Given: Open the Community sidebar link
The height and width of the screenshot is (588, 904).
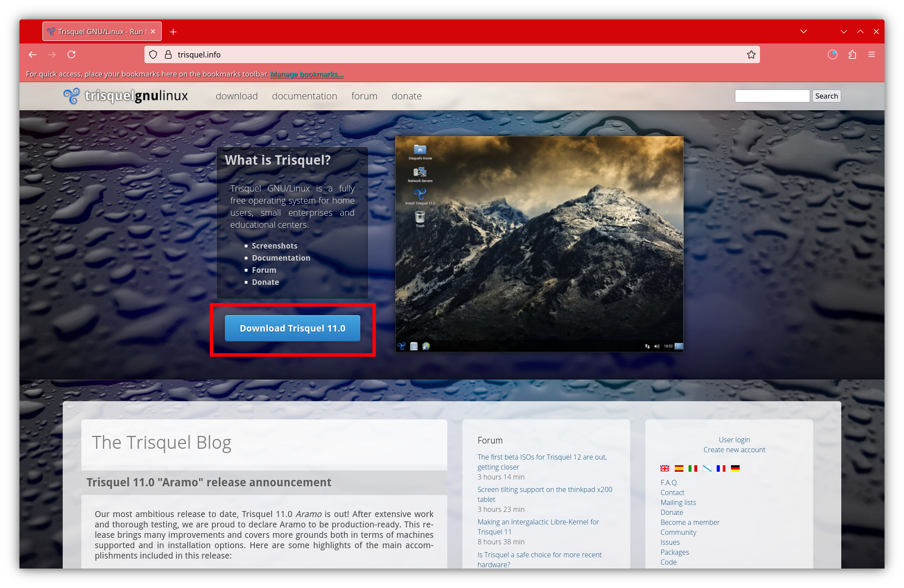Looking at the screenshot, I should click(x=678, y=532).
